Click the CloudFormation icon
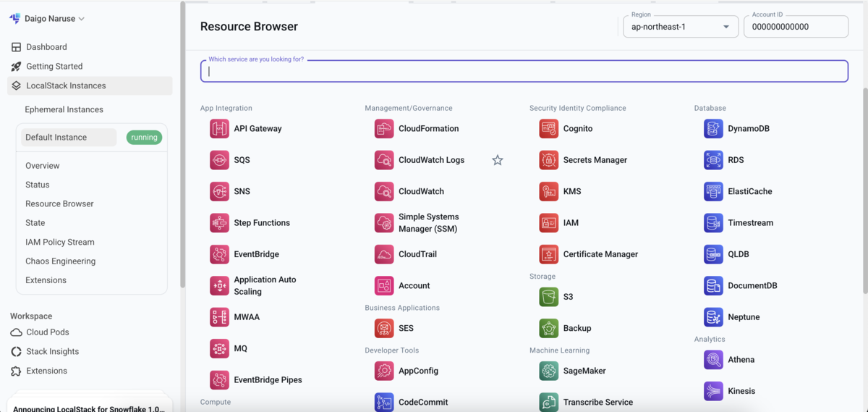The image size is (868, 412). point(384,129)
